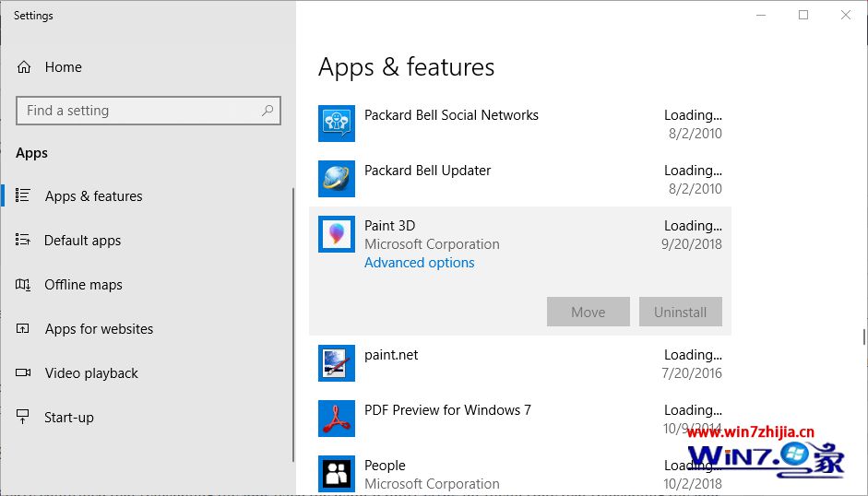Click the Offline maps icon
Image resolution: width=868 pixels, height=496 pixels.
(x=23, y=285)
